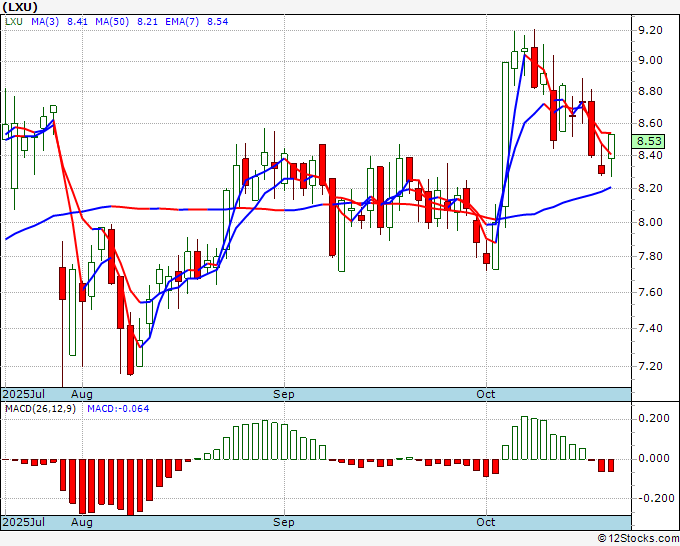This screenshot has width=680, height=546.
Task: Click the 9.00 price axis label
Action: pyautogui.click(x=650, y=60)
